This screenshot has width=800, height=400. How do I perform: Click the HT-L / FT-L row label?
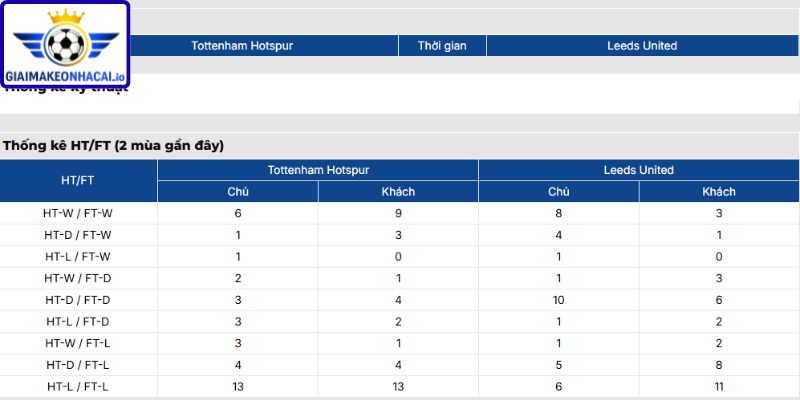click(x=78, y=387)
